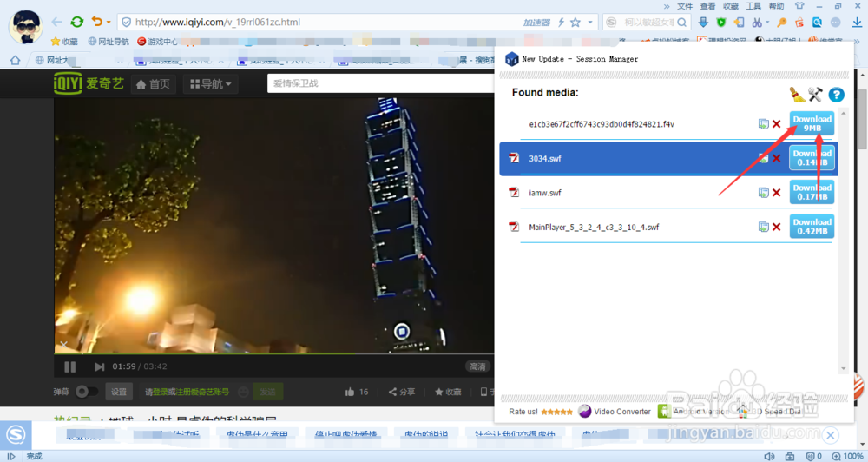This screenshot has height=462, width=868.
Task: Copy link for MainPlayer_5_3_2_4_c3_3_10_4.swf
Action: tap(763, 227)
